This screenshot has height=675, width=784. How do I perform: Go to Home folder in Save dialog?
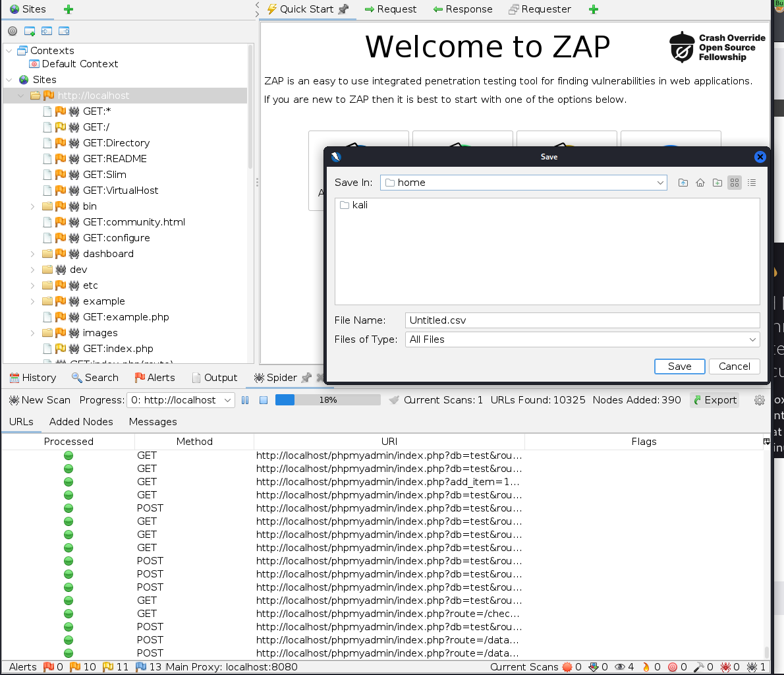700,183
